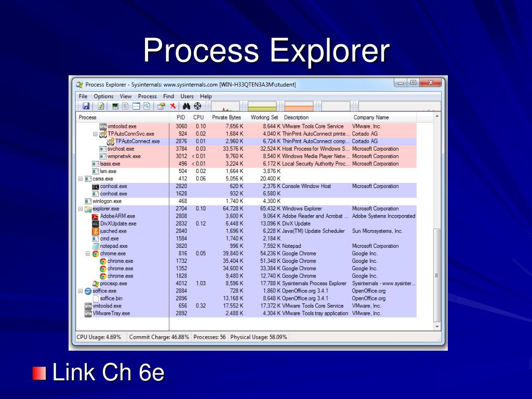Select the wmpnetwk.exe process row
This screenshot has height=399, width=532.
pyautogui.click(x=246, y=156)
